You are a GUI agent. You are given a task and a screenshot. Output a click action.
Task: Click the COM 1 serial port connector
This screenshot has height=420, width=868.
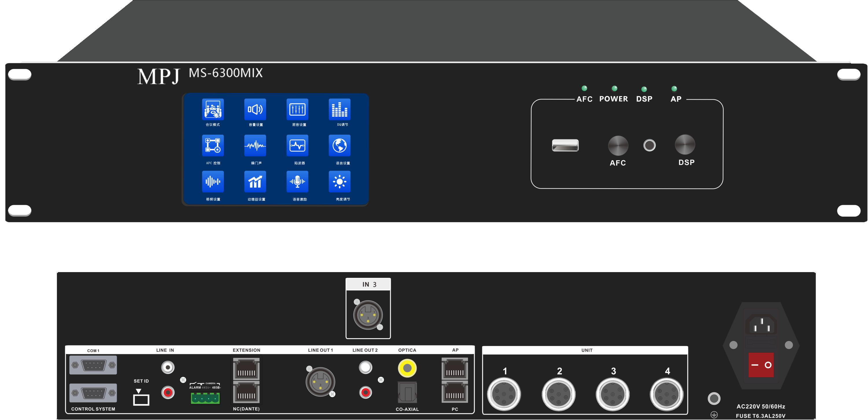(93, 365)
